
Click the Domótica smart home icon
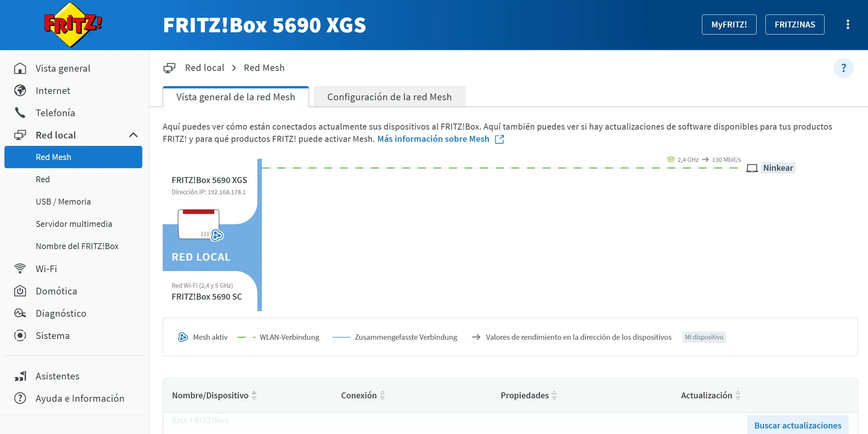(20, 291)
